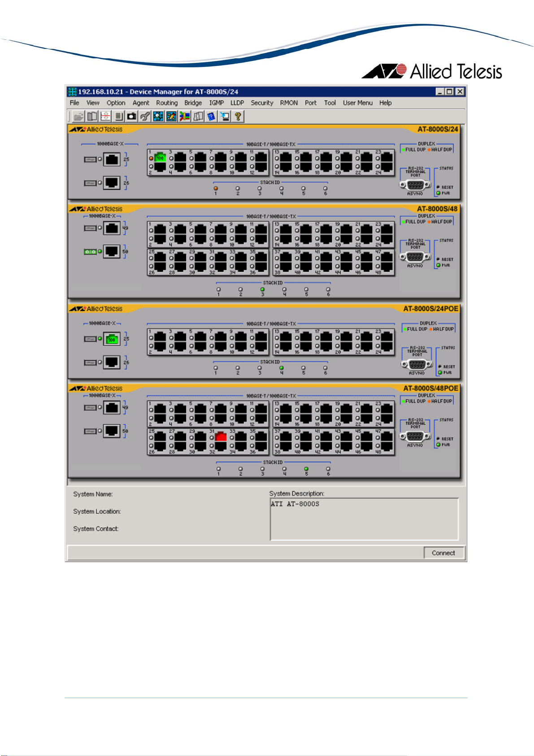Viewport: 534px width, 756px height.
Task: Click green SFP slot beside port 50 AT-8000S/48
Action: coord(90,252)
